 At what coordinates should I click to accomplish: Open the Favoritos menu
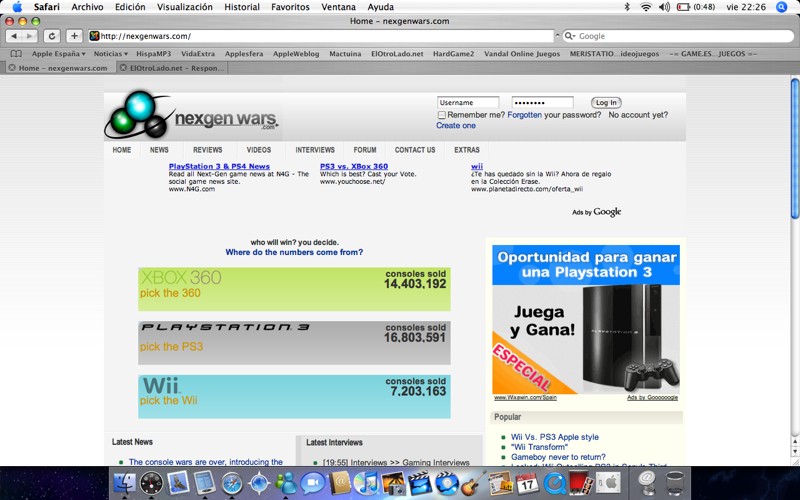[x=290, y=7]
